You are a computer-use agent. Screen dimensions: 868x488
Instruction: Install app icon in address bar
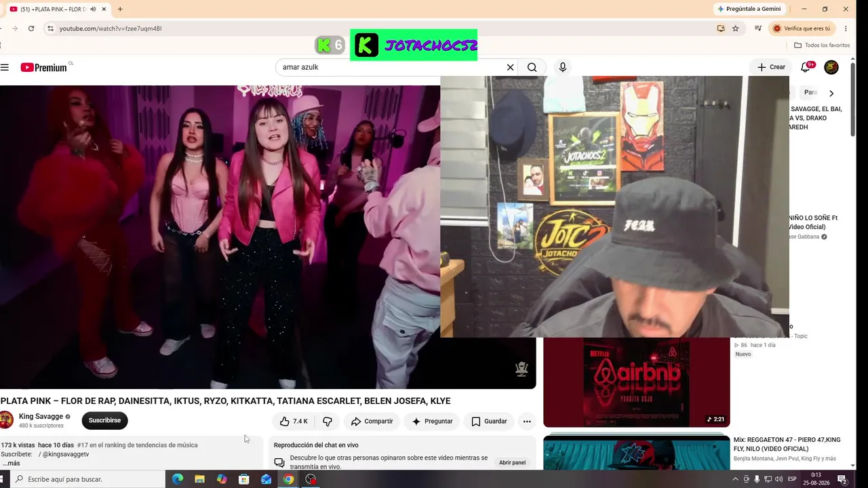click(x=721, y=28)
